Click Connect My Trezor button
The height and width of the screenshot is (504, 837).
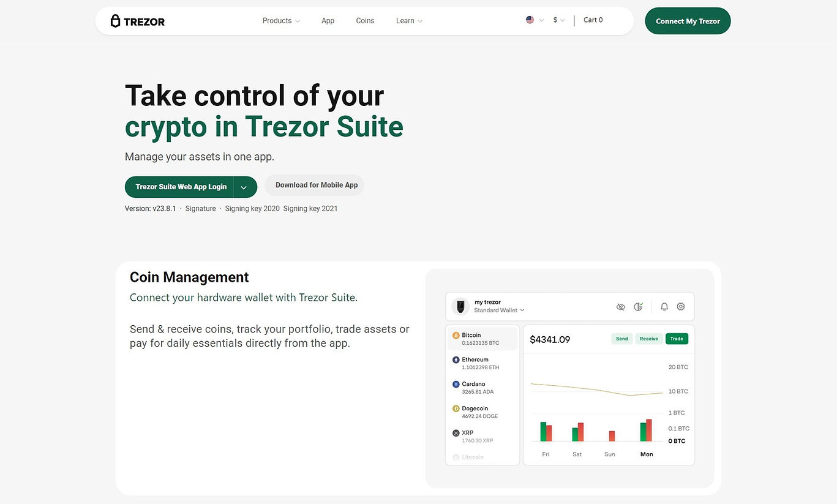click(x=688, y=21)
